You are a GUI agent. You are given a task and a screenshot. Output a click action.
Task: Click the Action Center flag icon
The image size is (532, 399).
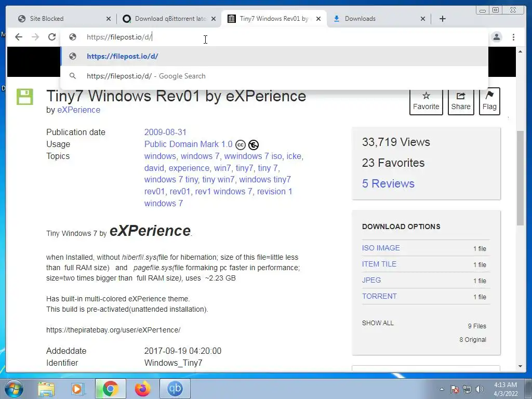[454, 389]
